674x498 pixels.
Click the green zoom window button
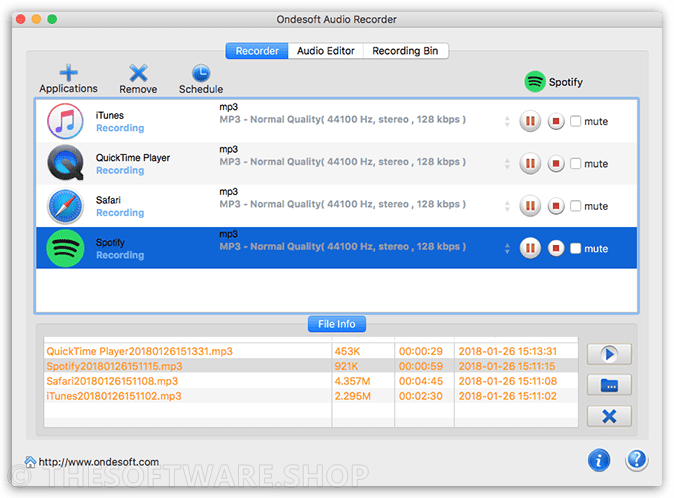(x=52, y=19)
